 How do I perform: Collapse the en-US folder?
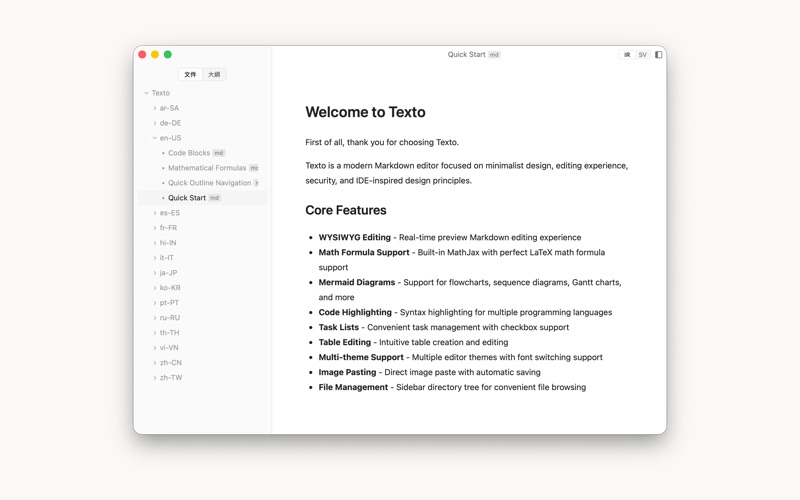(x=155, y=138)
